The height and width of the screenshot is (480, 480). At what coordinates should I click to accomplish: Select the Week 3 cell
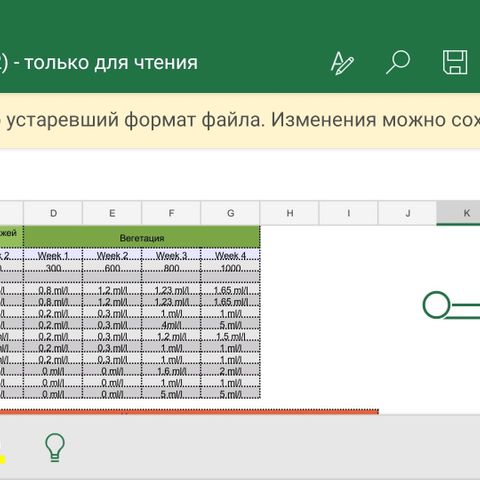[171, 255]
